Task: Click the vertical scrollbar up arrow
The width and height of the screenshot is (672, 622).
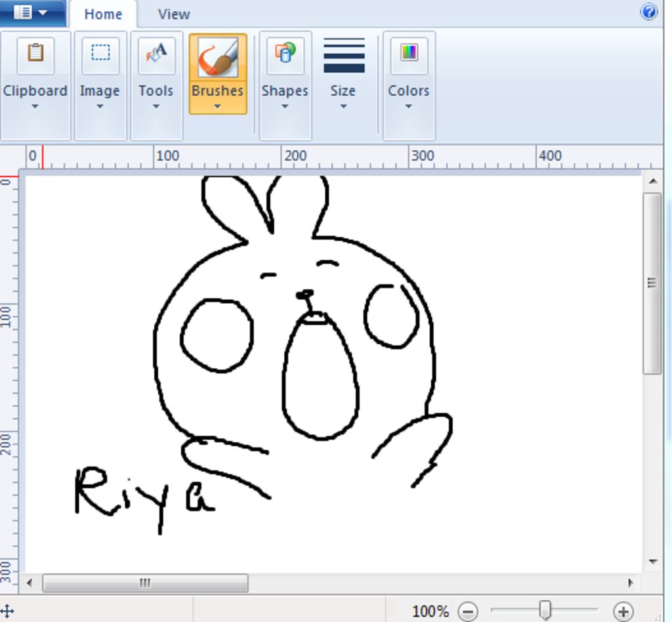Action: 653,181
